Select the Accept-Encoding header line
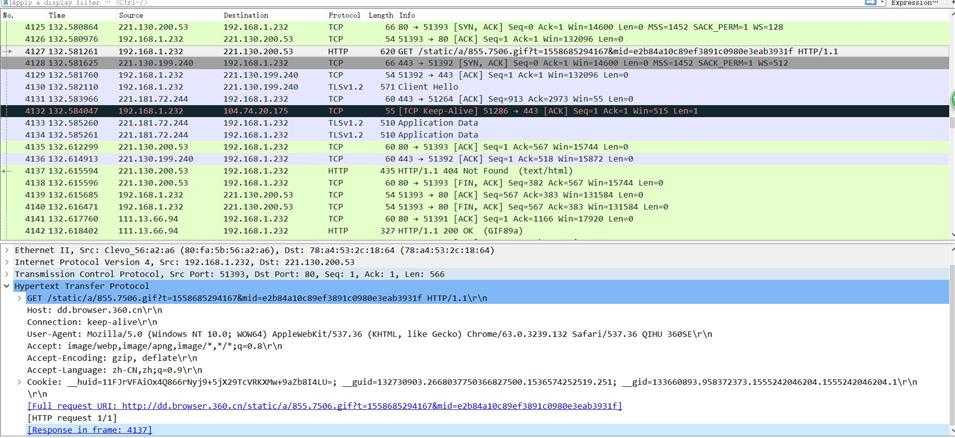Image resolution: width=955 pixels, height=438 pixels. click(112, 358)
